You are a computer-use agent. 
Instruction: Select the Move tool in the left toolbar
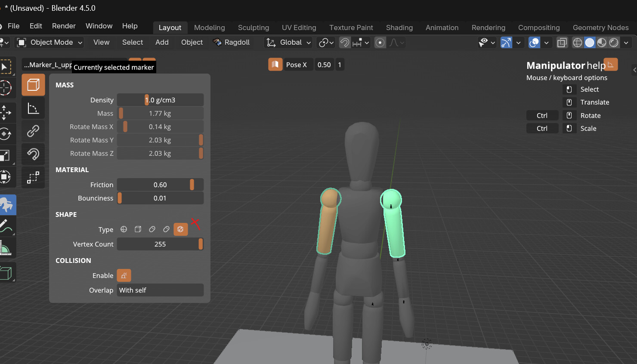point(5,111)
